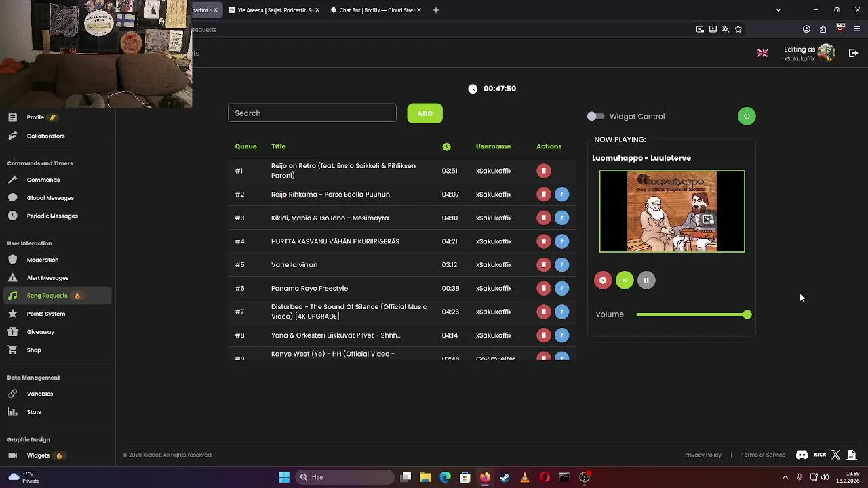Open VLC from the taskbar
868x488 pixels.
(x=525, y=477)
